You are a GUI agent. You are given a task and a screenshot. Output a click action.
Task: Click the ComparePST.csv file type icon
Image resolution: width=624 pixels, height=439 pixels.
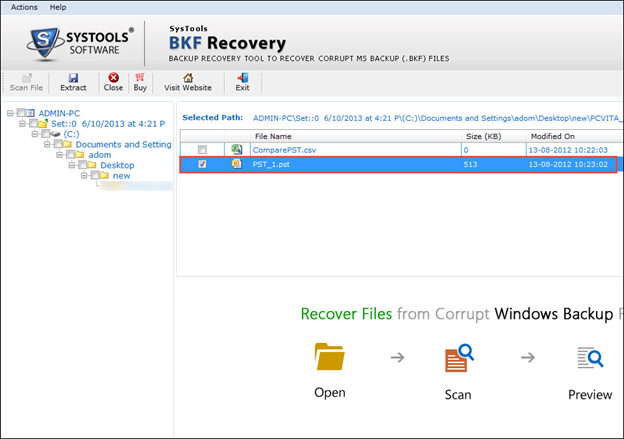(237, 149)
